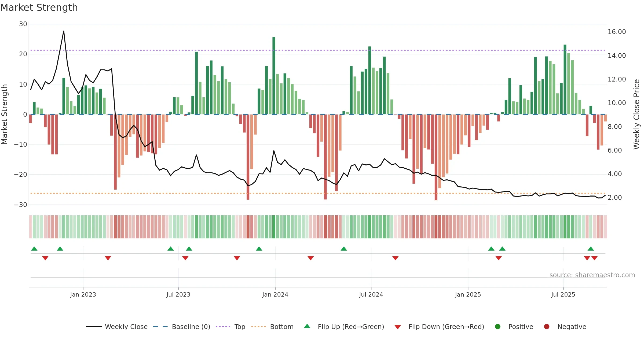Click the green Flip Up triangle in legend
The height and width of the screenshot is (362, 644).
coord(307,326)
